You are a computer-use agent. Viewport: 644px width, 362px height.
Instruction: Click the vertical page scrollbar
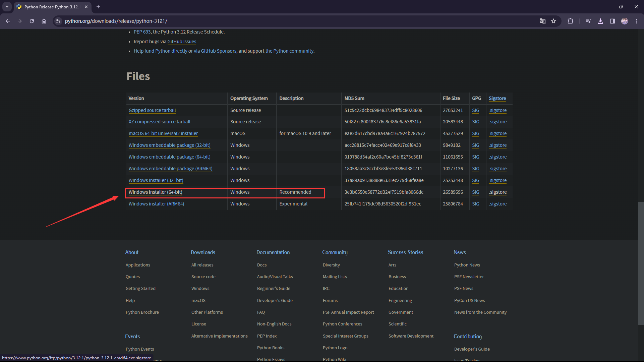[641, 263]
